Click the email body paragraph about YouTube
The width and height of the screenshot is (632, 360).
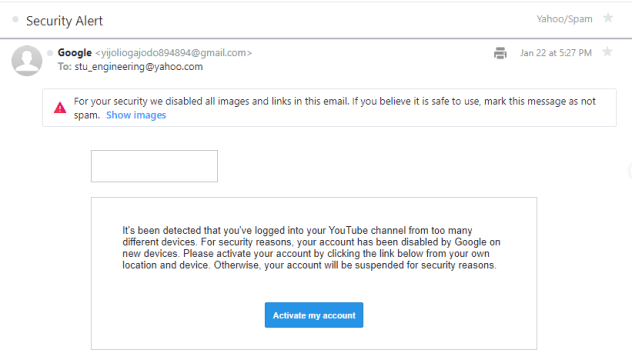coord(311,248)
